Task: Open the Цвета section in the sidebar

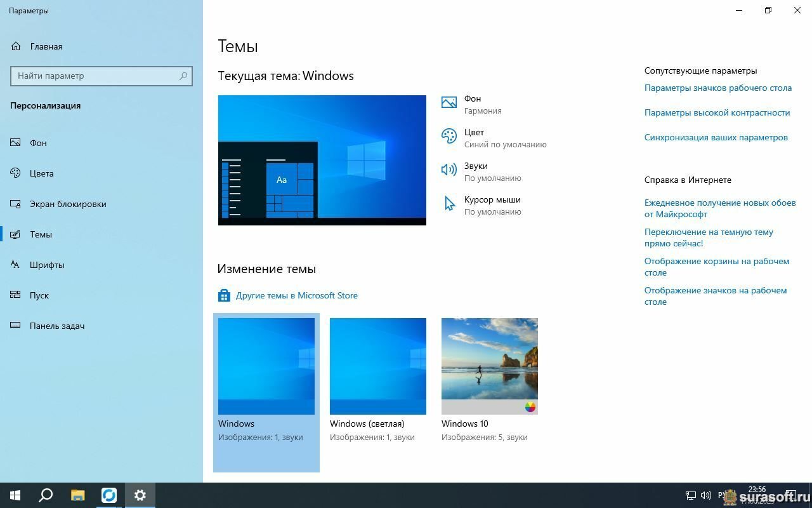Action: [x=101, y=173]
